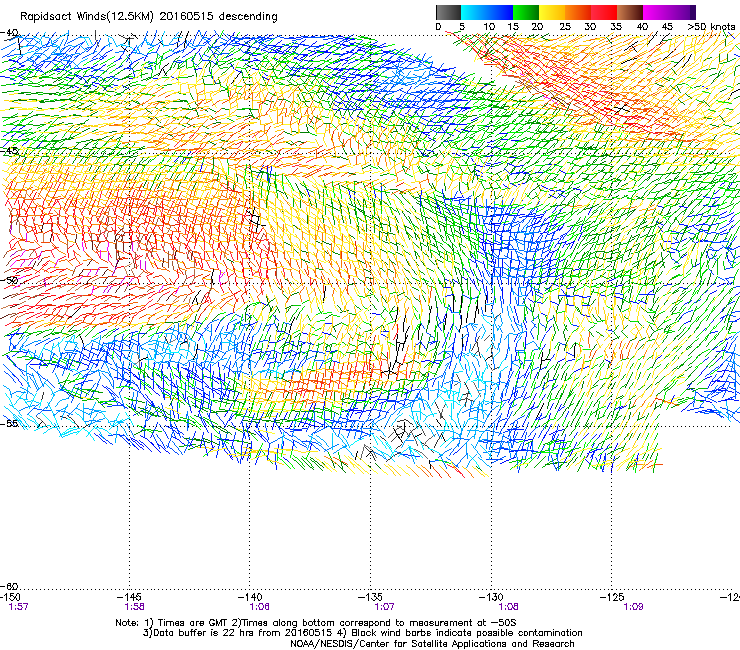The height and width of the screenshot is (650, 740).
Task: Click the purple '1:09' pass time
Action: (x=633, y=607)
